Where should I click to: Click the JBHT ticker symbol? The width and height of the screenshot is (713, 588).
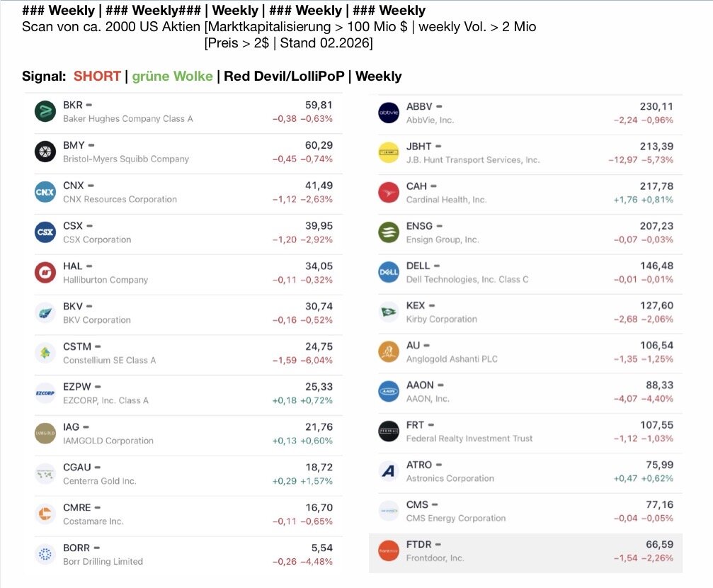coord(418,146)
